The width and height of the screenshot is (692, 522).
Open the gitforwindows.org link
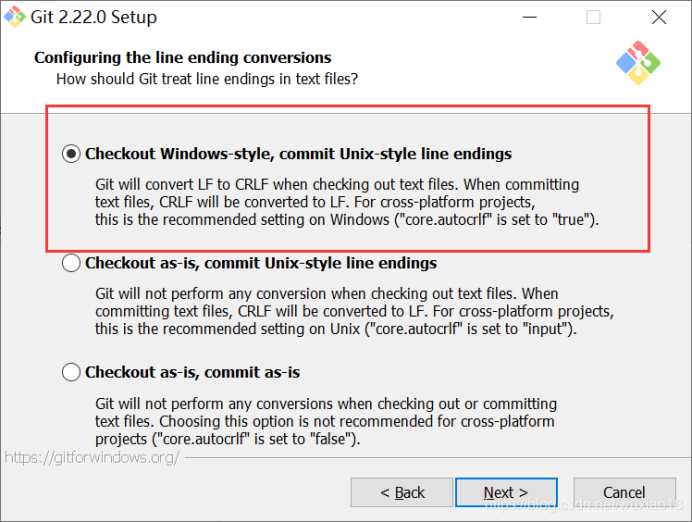92,457
